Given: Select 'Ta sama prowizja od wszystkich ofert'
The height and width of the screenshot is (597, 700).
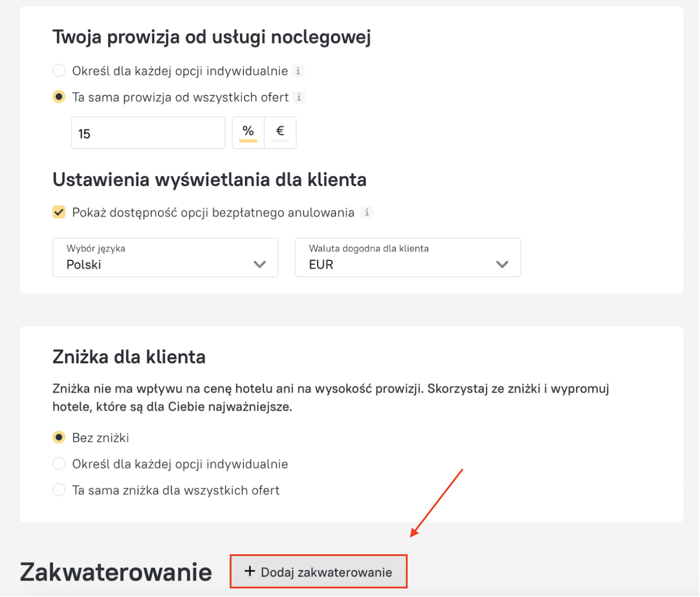Looking at the screenshot, I should pyautogui.click(x=59, y=97).
